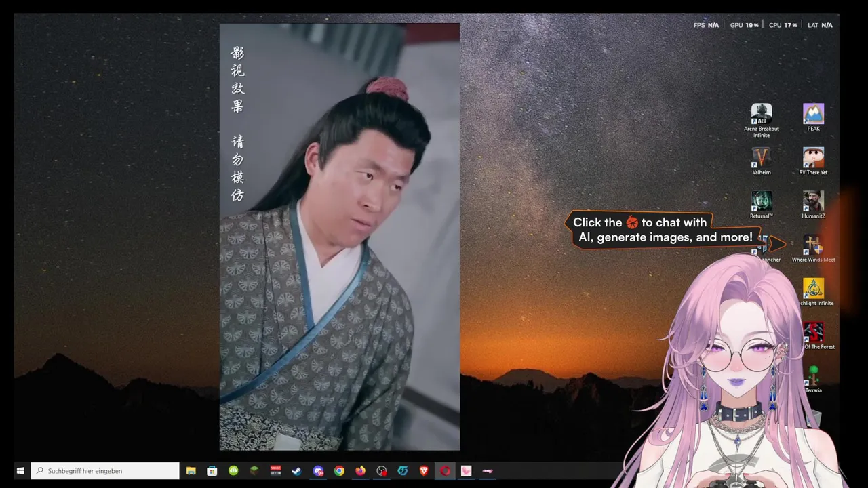Click the 'Suchbegriff hier eingeben' search box
Image resolution: width=868 pixels, height=488 pixels.
coord(105,471)
